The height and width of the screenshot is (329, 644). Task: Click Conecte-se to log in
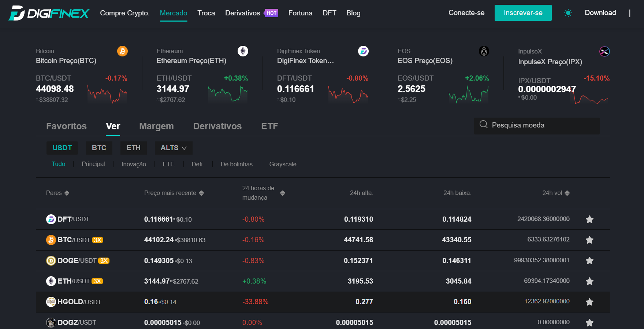466,13
